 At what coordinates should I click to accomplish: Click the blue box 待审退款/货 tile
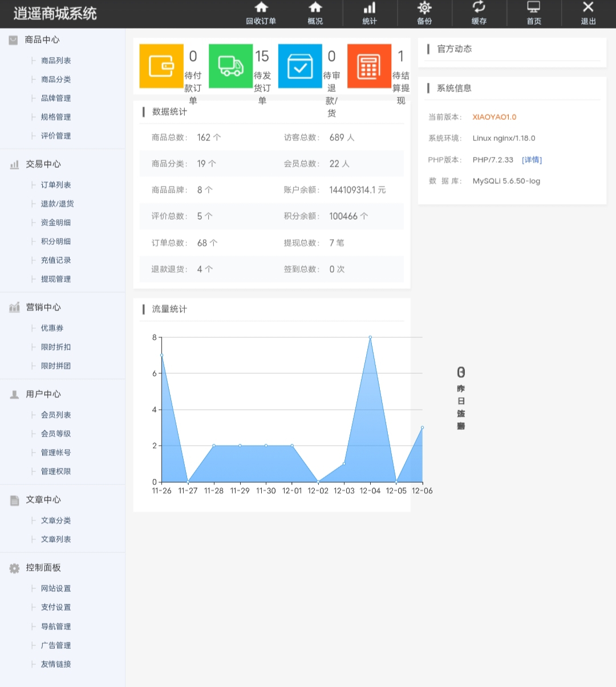300,66
